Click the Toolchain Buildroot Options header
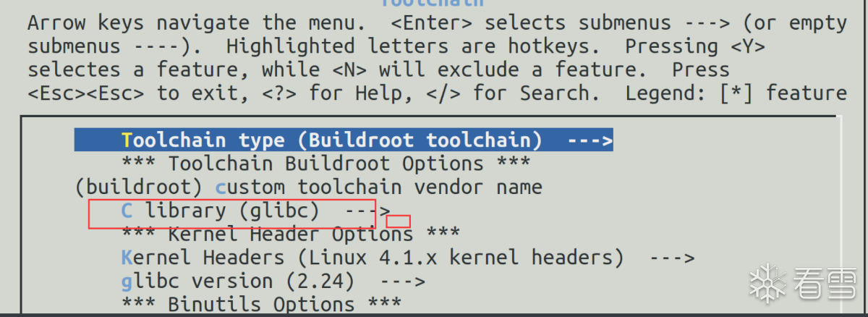868x317 pixels. pos(326,164)
